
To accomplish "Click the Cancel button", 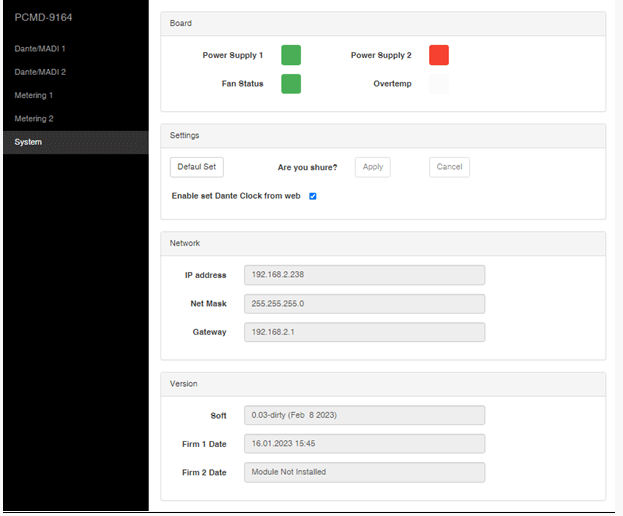I will (x=449, y=167).
